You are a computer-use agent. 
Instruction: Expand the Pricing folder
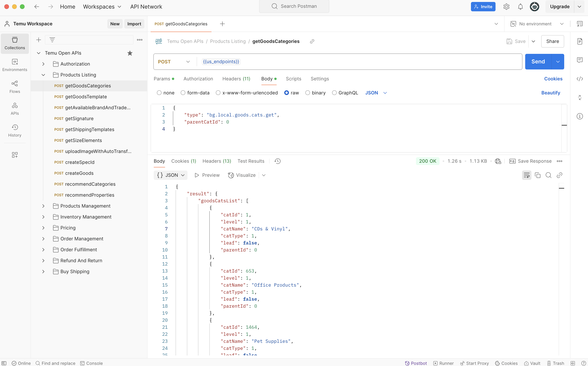pos(43,228)
